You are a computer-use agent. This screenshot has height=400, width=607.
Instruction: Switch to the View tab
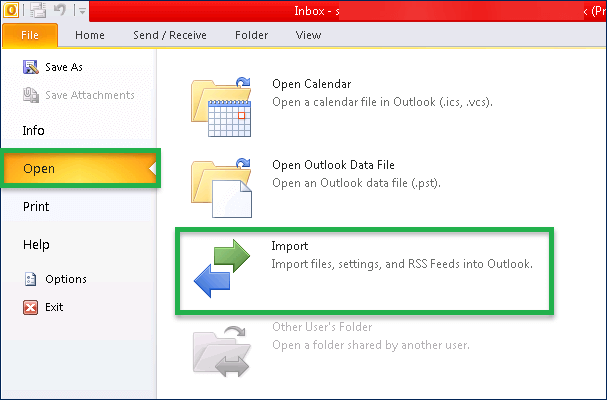pyautogui.click(x=308, y=35)
